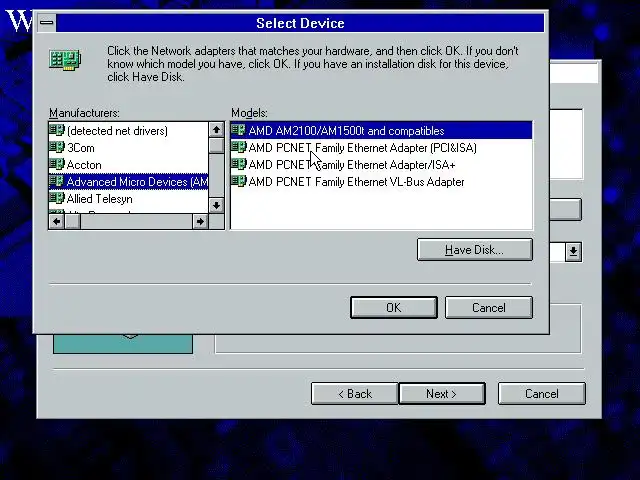The height and width of the screenshot is (480, 640).
Task: Click the Manufacturers list scroll down arrow
Action: 216,205
